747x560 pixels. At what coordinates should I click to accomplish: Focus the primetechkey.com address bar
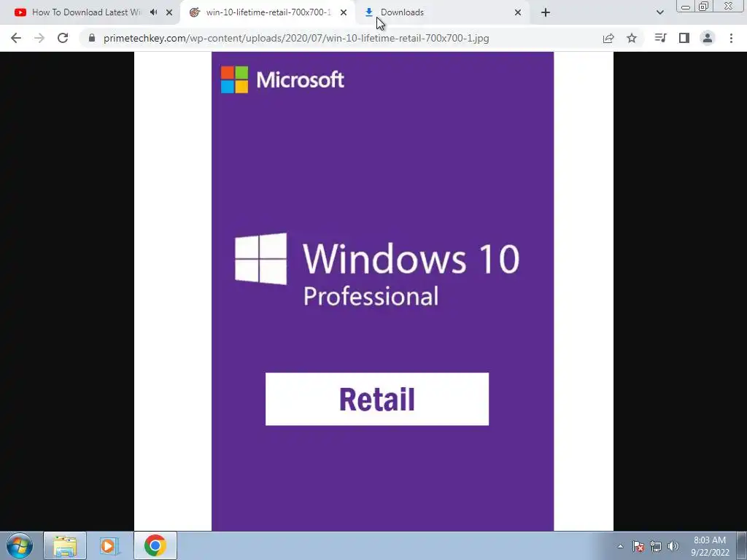pos(296,38)
